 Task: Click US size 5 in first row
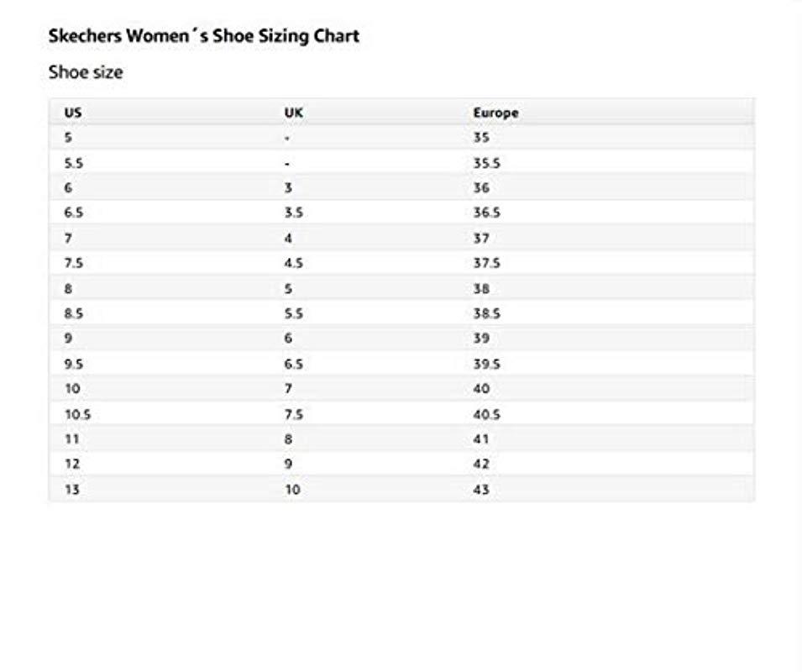click(68, 137)
